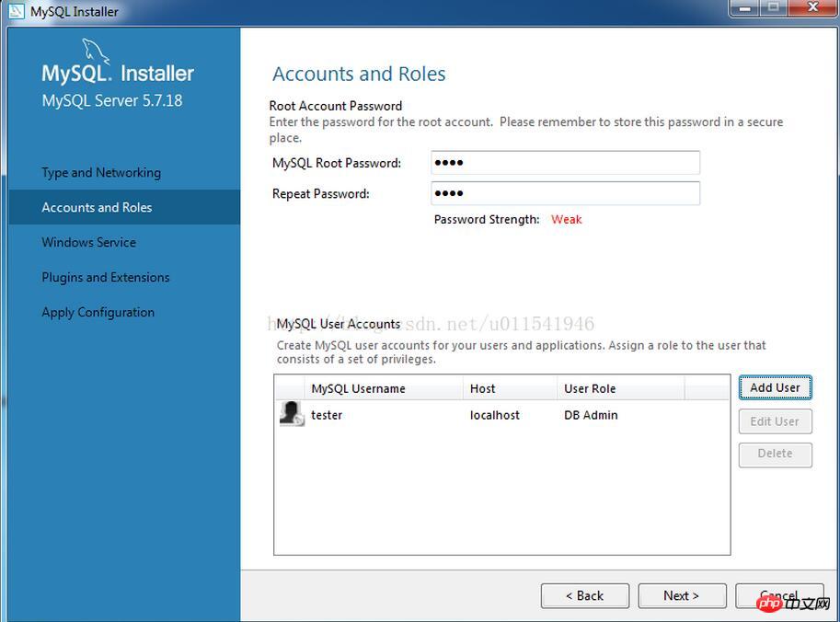Click the MySQL Installer title bar icon
Viewport: 840px width, 622px height.
16,10
